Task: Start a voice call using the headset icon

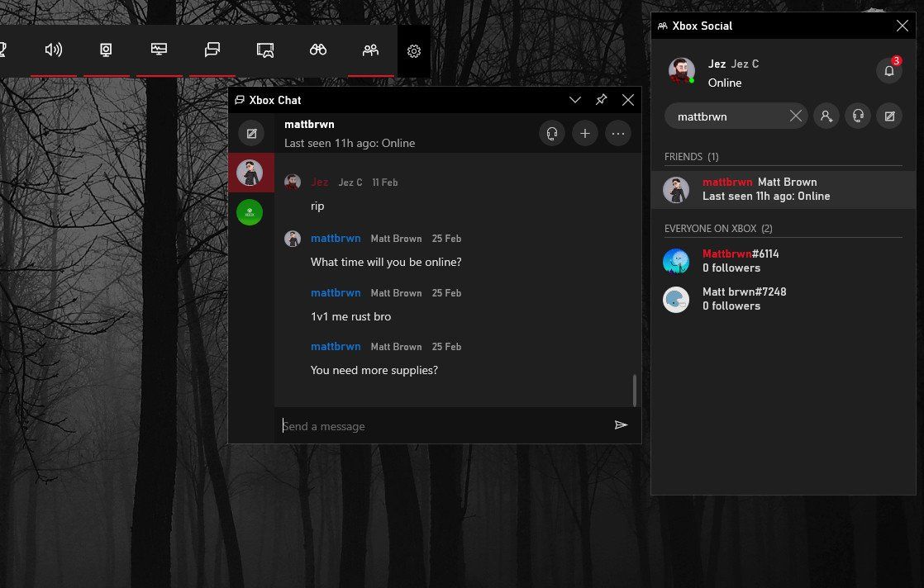Action: tap(552, 133)
